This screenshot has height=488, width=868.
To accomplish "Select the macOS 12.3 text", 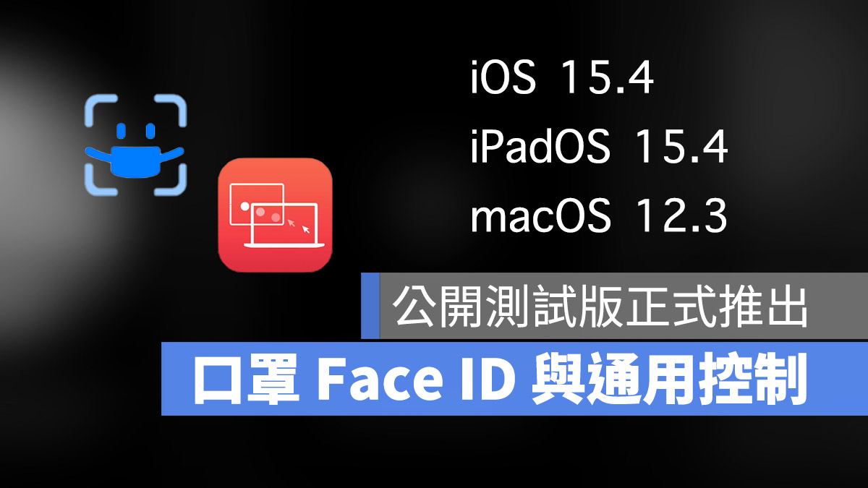I will click(598, 218).
